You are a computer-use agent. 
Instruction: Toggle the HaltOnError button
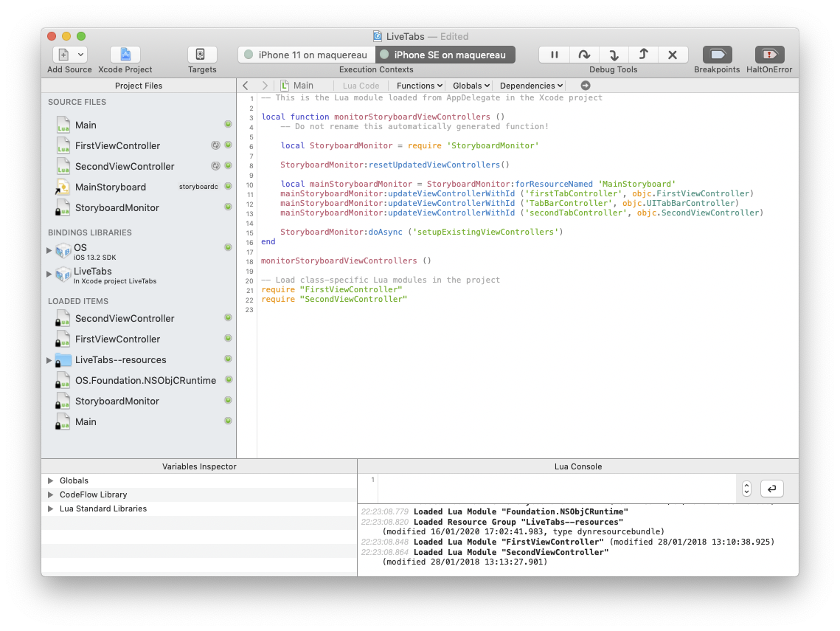[x=769, y=55]
